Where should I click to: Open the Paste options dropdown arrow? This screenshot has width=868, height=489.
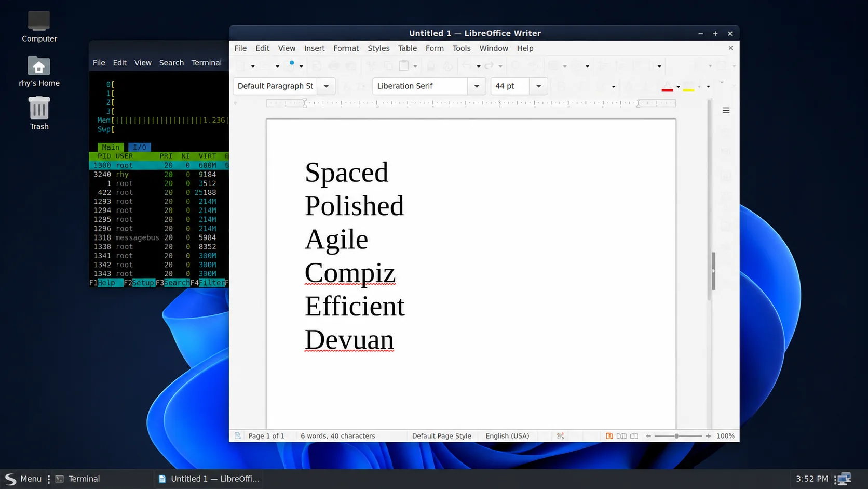pyautogui.click(x=415, y=66)
